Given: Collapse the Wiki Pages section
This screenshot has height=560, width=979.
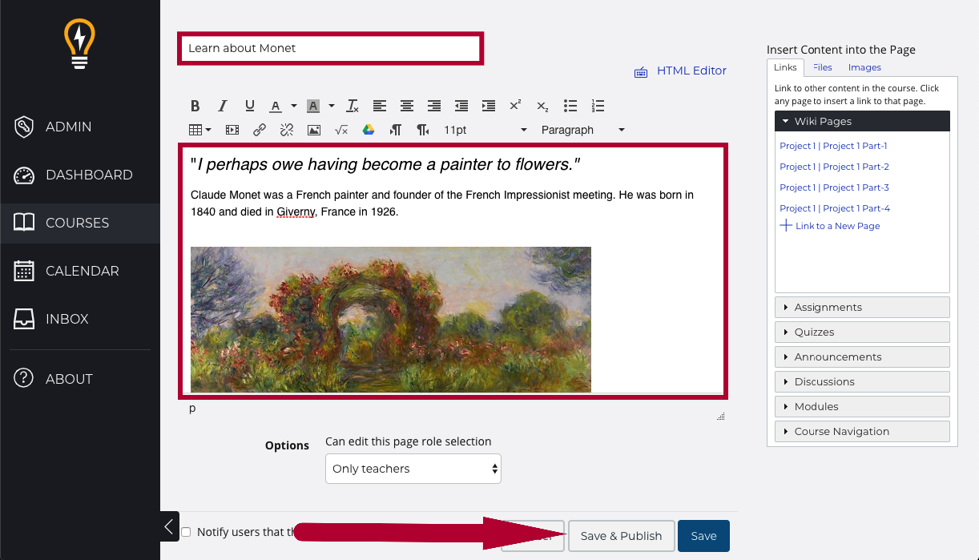Looking at the screenshot, I should click(x=862, y=121).
